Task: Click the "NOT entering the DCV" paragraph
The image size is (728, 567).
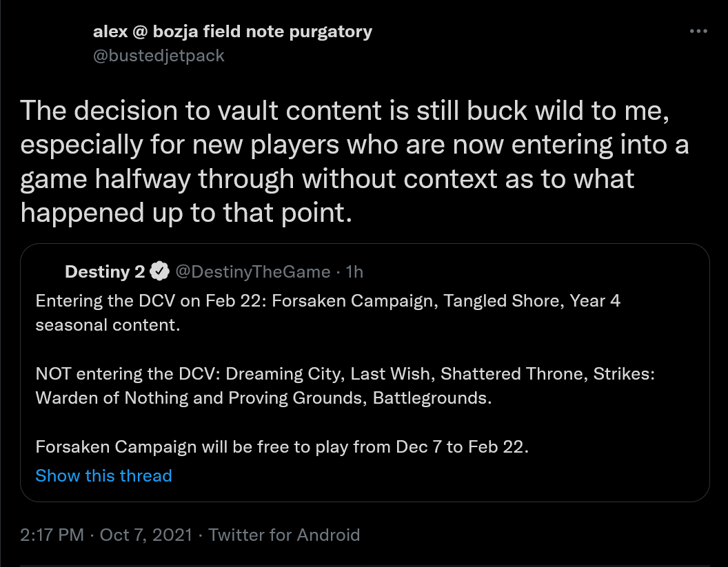Action: click(345, 386)
